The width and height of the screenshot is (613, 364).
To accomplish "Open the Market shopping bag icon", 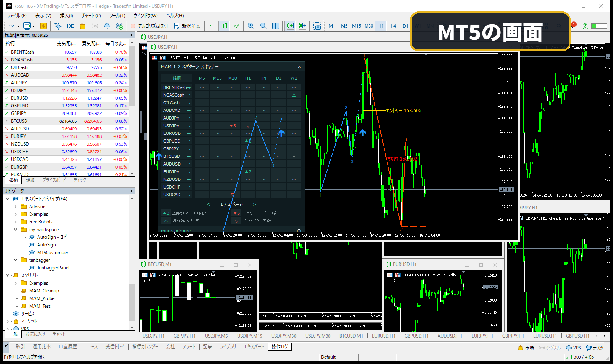I will point(82,26).
